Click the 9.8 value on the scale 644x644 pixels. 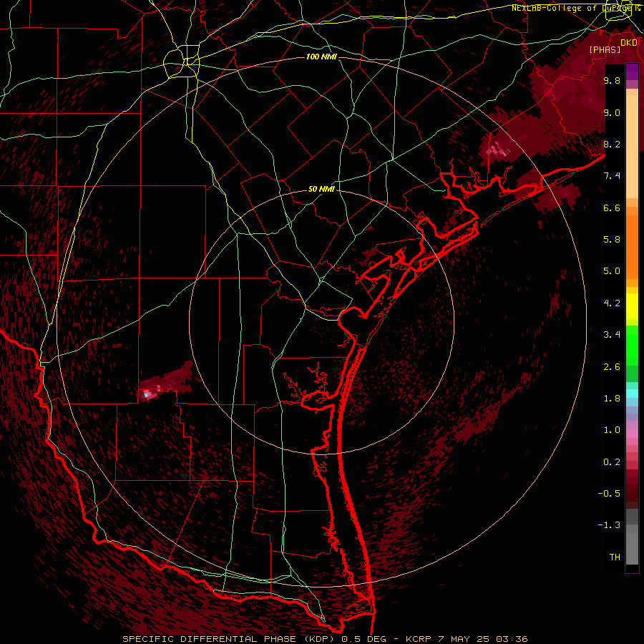click(x=612, y=80)
